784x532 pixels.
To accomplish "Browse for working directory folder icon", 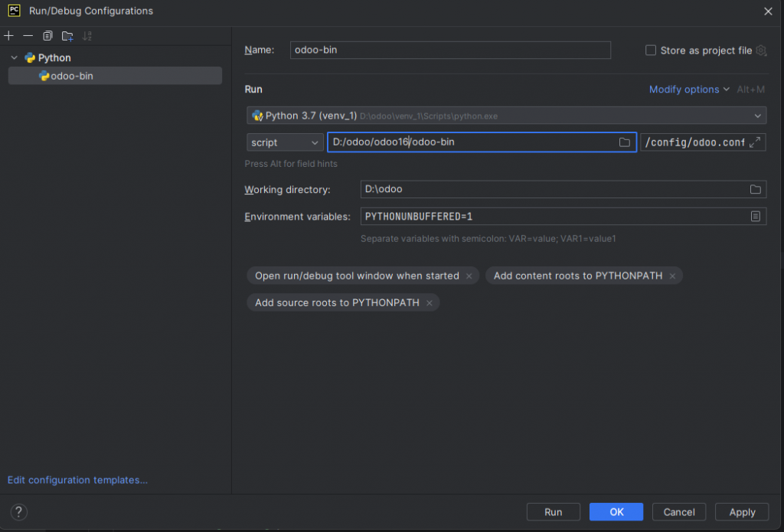I will click(756, 190).
